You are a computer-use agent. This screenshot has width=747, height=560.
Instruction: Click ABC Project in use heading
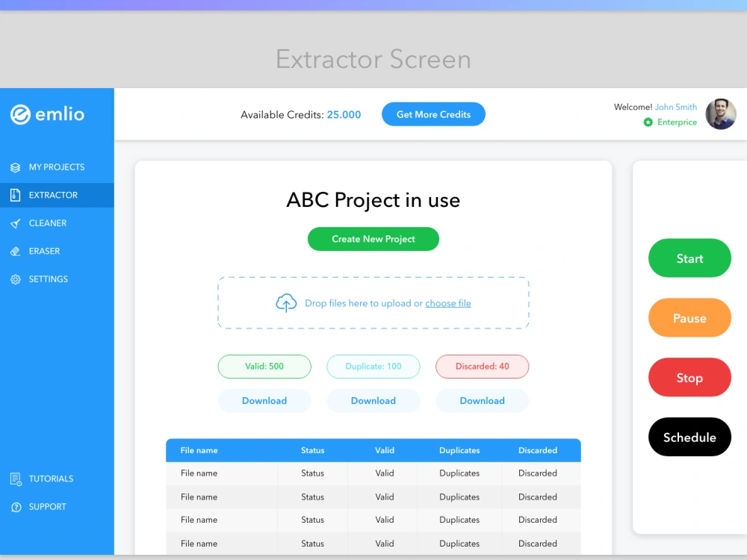(373, 200)
